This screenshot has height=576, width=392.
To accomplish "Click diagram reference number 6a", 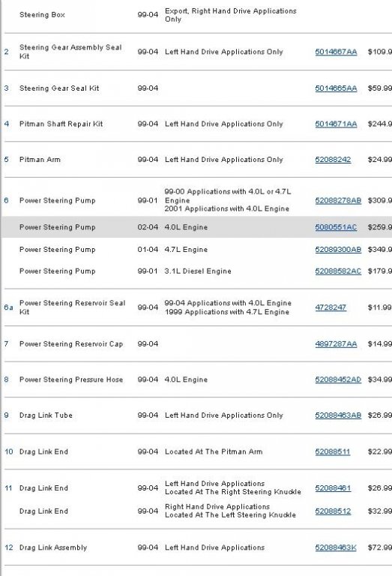I will tap(8, 307).
